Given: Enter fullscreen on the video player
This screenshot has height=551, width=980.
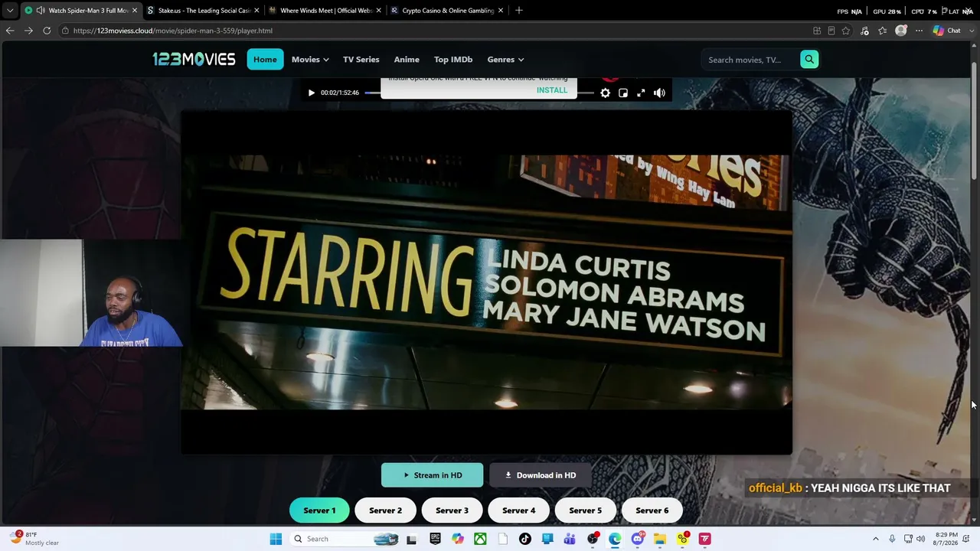Looking at the screenshot, I should point(641,93).
